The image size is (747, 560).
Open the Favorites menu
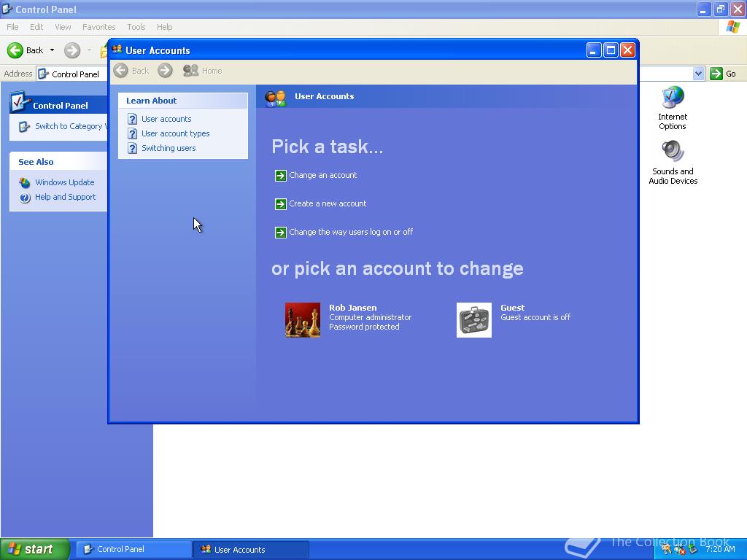click(98, 26)
